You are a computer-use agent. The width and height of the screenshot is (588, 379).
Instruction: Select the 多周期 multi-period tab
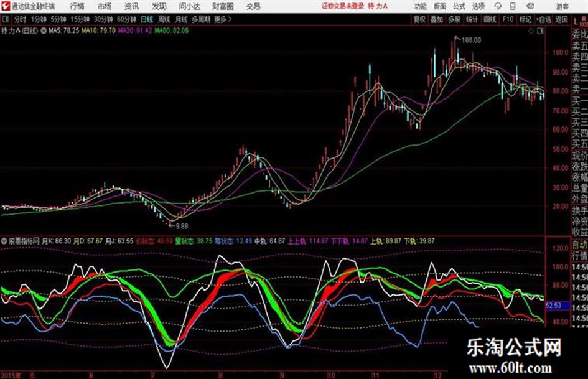201,19
